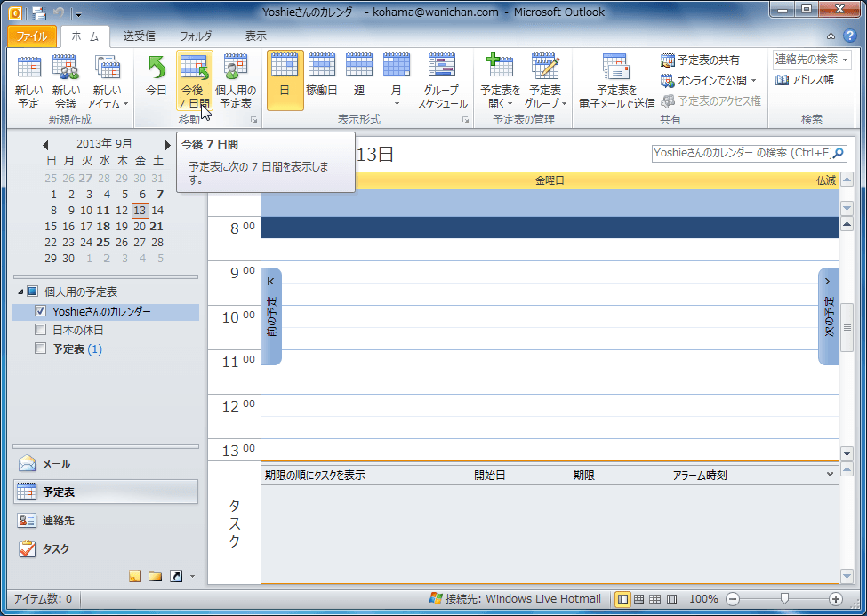867x616 pixels.
Task: Open タスク in navigation pane
Action: pos(105,548)
